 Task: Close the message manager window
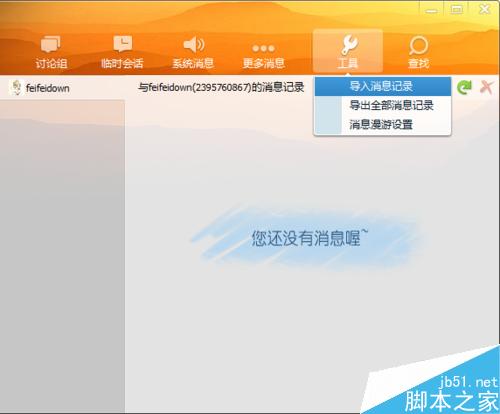click(484, 9)
